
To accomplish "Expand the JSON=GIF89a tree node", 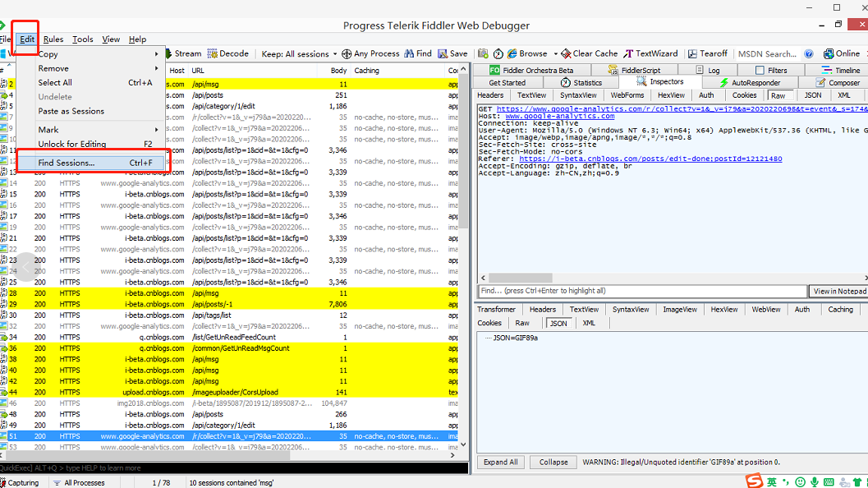I will (515, 338).
